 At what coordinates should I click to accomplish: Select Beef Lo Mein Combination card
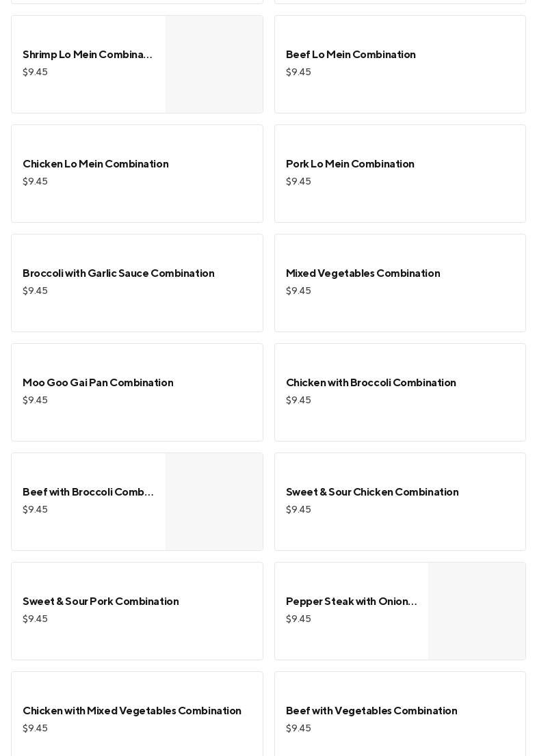pyautogui.click(x=350, y=55)
